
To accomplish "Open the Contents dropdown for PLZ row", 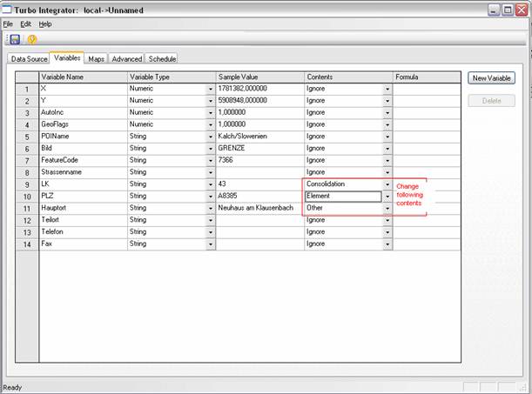I will coord(387,197).
